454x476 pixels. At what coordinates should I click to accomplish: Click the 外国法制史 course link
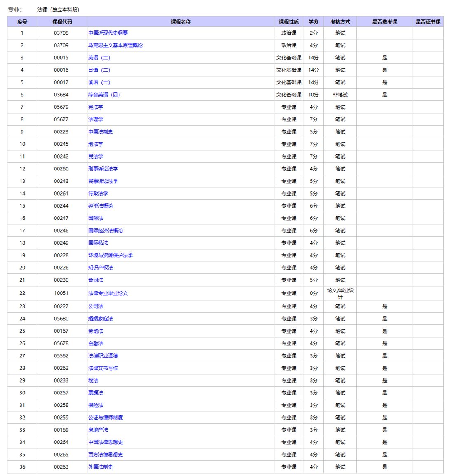[101, 467]
